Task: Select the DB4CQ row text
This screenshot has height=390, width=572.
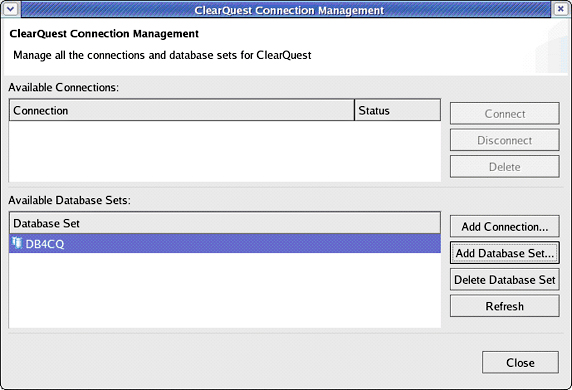Action: click(x=45, y=244)
